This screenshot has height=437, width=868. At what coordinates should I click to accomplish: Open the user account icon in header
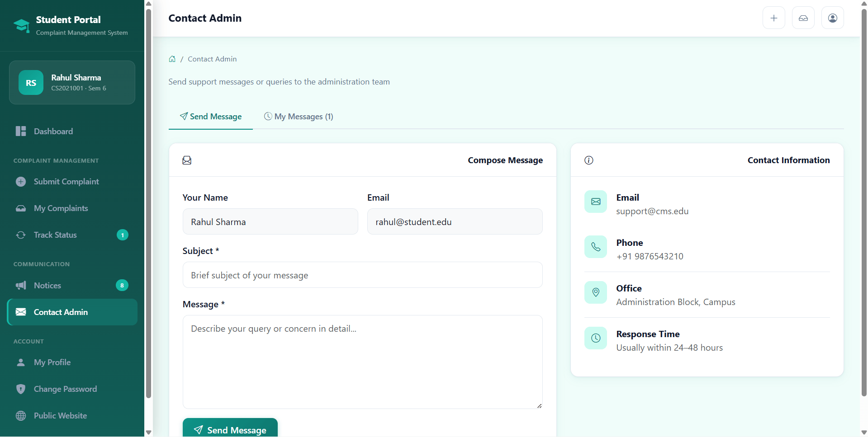pyautogui.click(x=833, y=18)
